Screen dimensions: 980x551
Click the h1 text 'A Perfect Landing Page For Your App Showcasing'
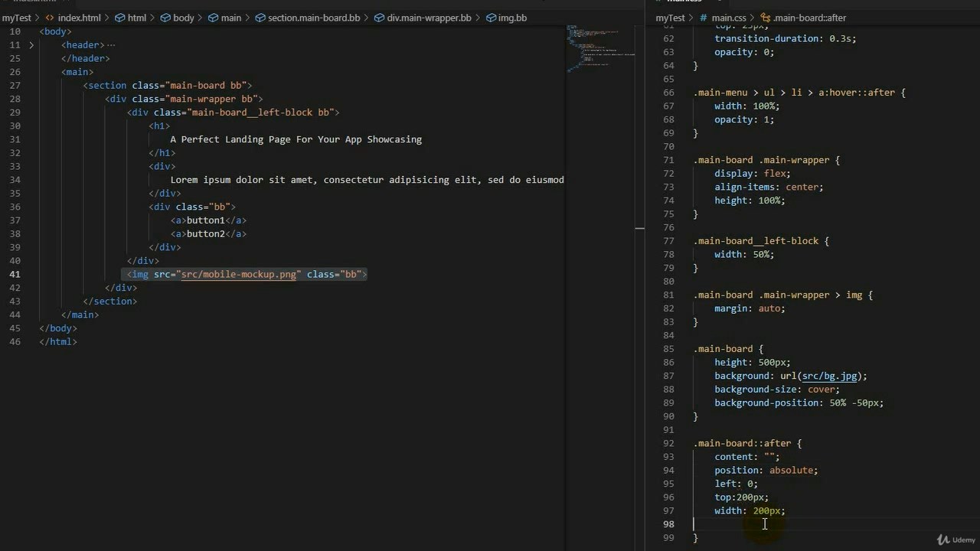click(296, 139)
